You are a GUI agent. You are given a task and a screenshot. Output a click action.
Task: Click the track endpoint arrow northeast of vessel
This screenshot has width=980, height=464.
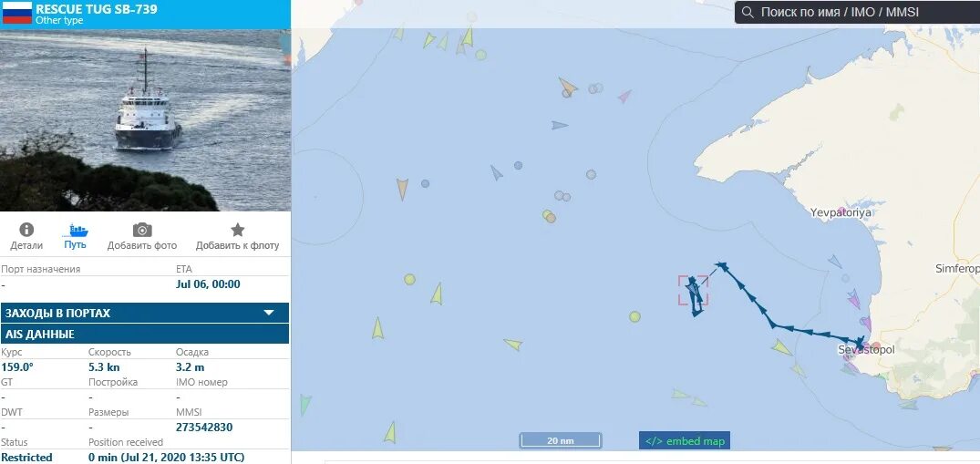click(x=721, y=266)
